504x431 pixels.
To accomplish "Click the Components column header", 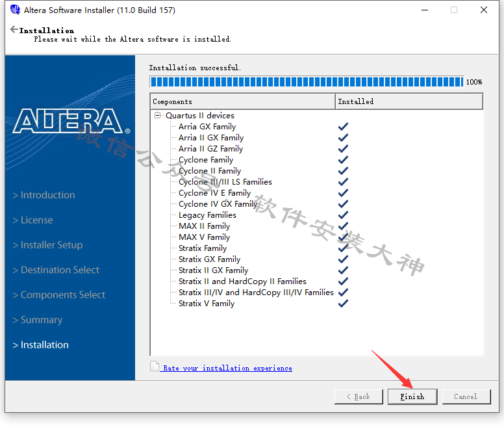I will (x=243, y=101).
